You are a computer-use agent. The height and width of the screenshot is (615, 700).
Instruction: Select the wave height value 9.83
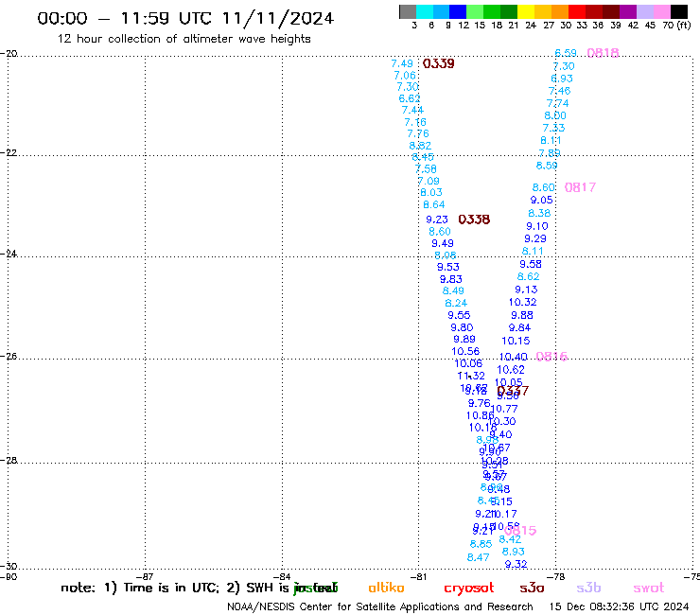tap(451, 279)
